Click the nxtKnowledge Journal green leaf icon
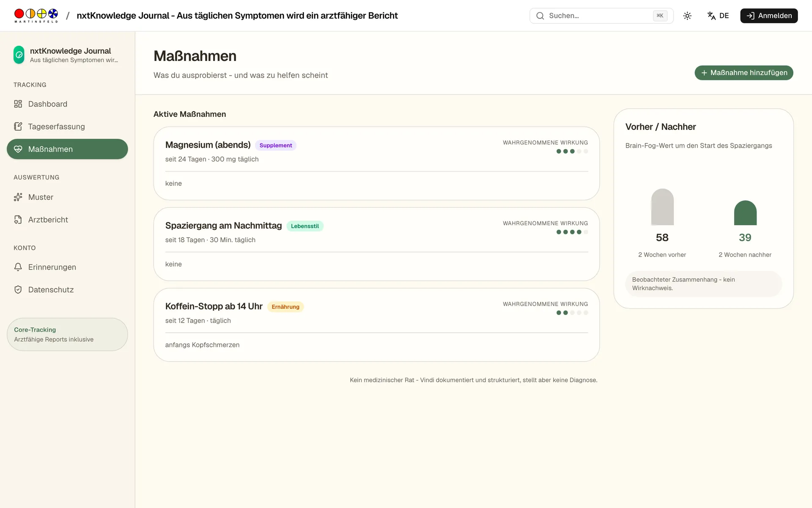This screenshot has width=812, height=508. [19, 55]
